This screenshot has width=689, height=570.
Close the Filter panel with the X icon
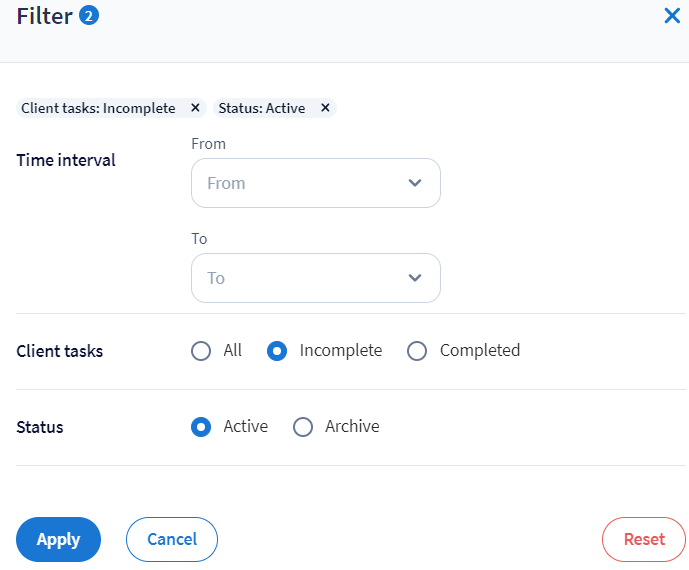click(x=672, y=16)
